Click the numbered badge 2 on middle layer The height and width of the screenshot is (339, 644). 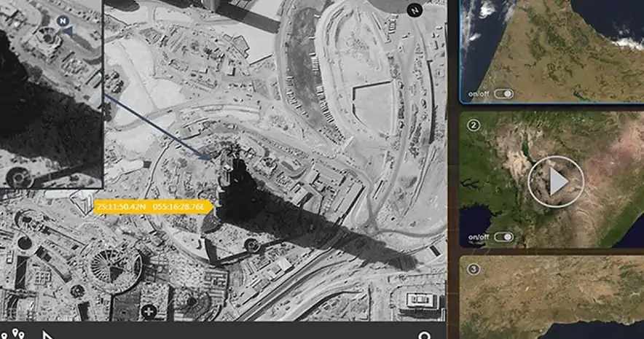tap(474, 125)
